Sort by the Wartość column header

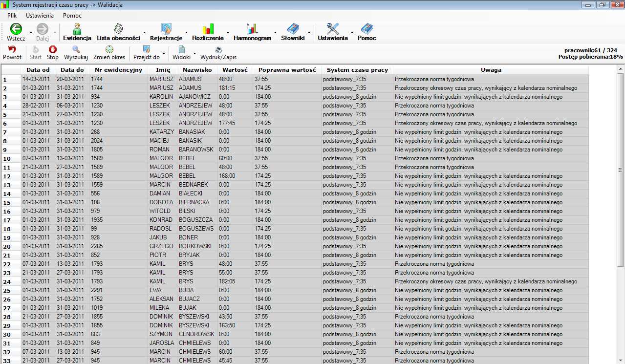click(236, 70)
